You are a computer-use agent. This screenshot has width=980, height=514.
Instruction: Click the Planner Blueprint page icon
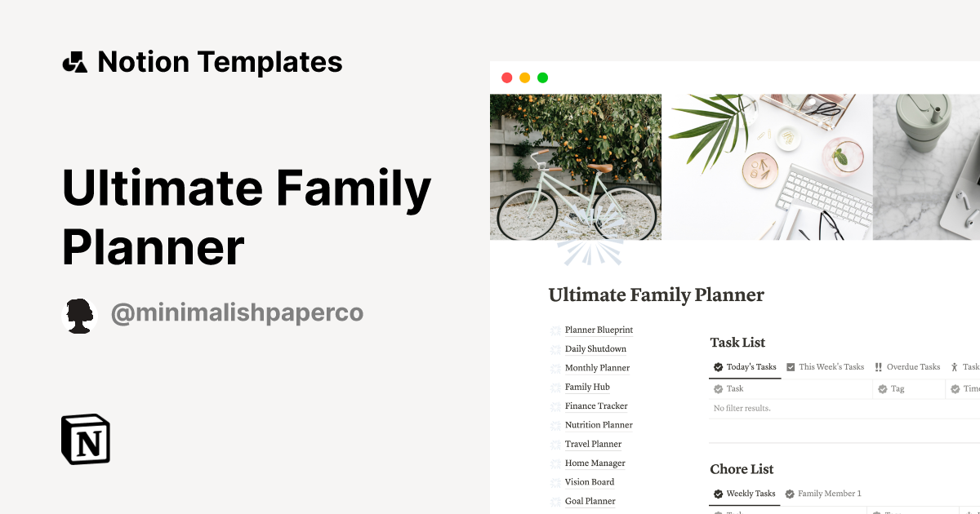(555, 330)
